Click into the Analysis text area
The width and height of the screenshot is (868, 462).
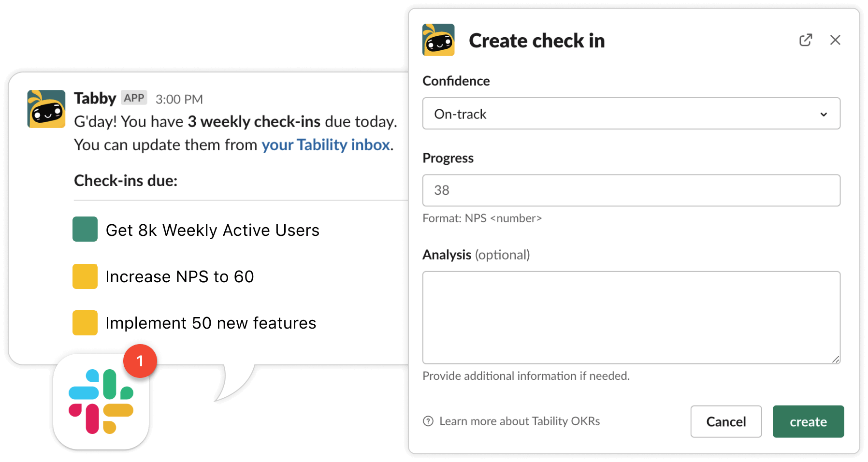tap(631, 317)
